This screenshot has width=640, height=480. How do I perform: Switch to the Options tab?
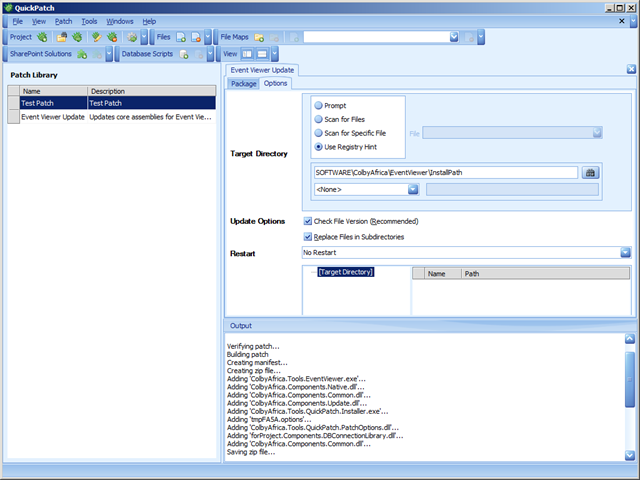[x=276, y=83]
